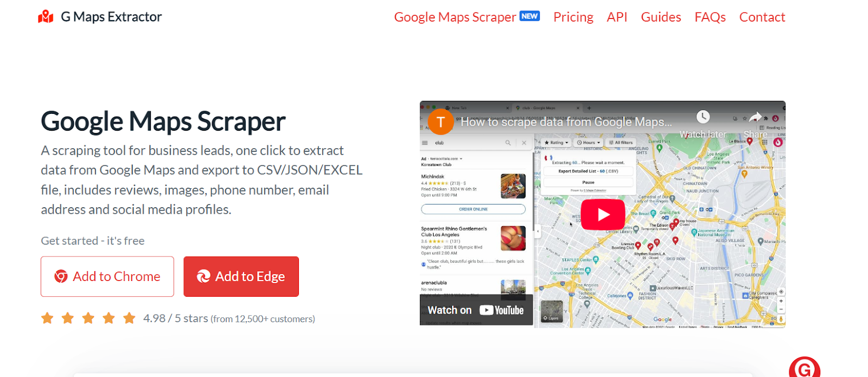
Task: Click the first orange rating star
Action: click(x=47, y=318)
